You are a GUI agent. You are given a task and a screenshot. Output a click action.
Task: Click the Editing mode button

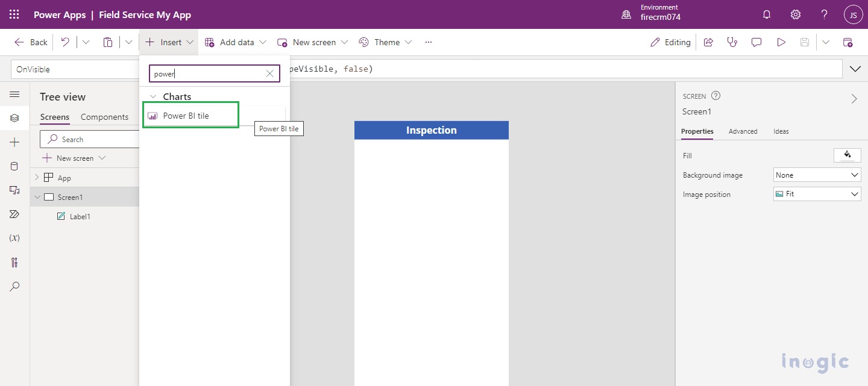click(x=670, y=42)
